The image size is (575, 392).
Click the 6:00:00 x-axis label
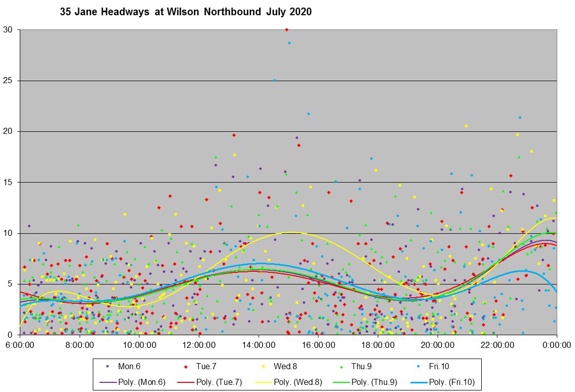click(x=20, y=344)
